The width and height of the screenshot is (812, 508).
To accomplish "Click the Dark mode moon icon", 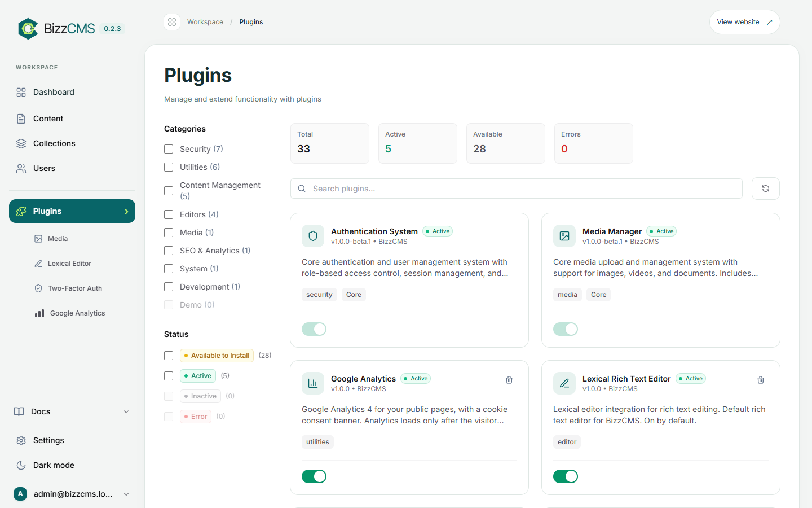I will 21,465.
